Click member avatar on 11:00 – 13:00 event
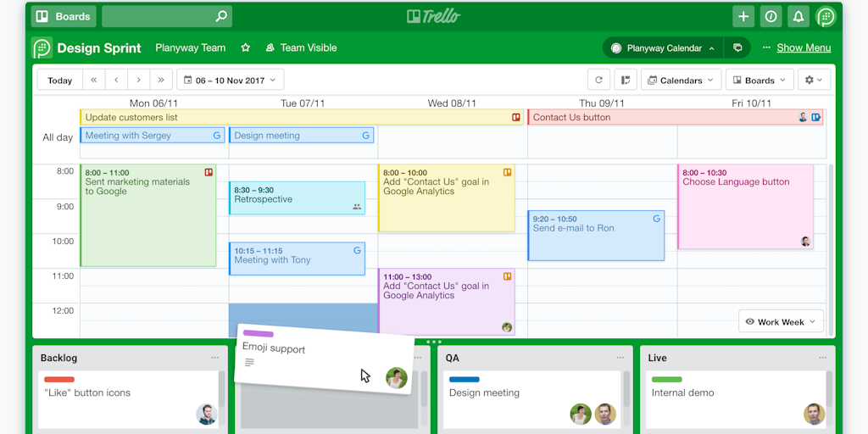This screenshot has height=434, width=868. (x=507, y=327)
